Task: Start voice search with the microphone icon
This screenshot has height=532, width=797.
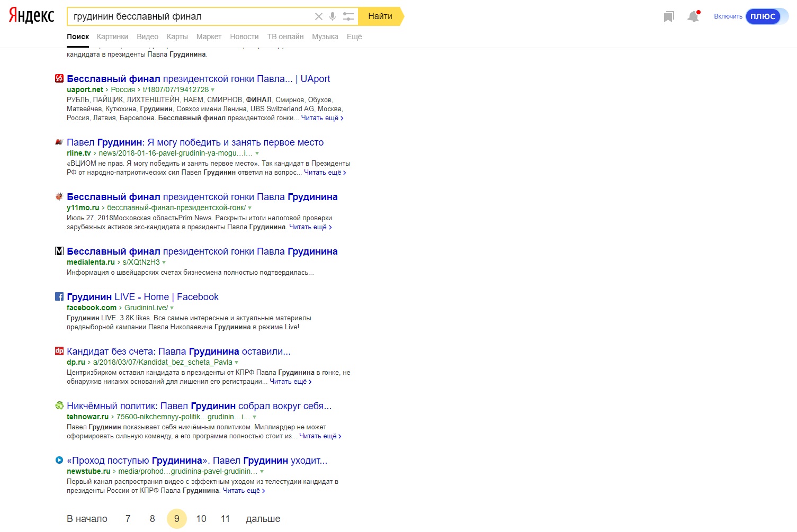Action: pos(333,16)
